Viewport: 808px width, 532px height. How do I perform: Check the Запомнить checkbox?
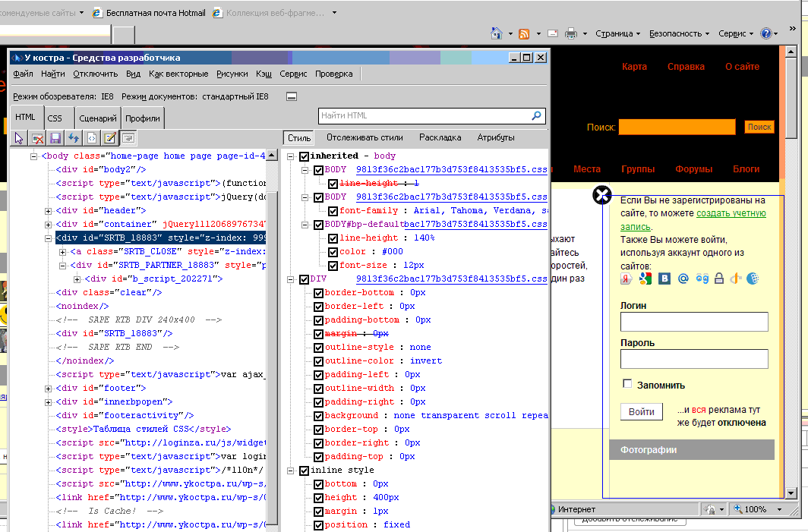click(x=627, y=384)
